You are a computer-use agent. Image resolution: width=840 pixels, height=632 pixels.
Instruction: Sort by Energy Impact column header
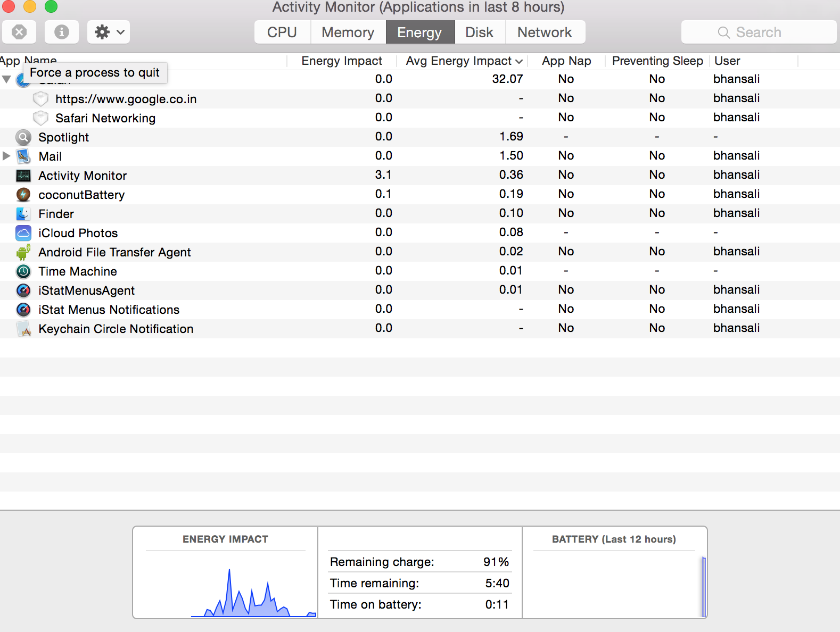pos(342,61)
